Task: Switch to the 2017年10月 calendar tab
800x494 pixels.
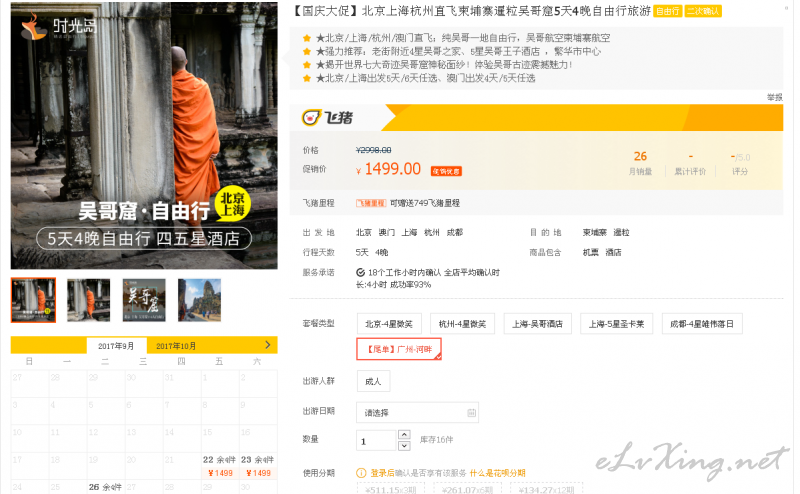Action: coord(176,345)
